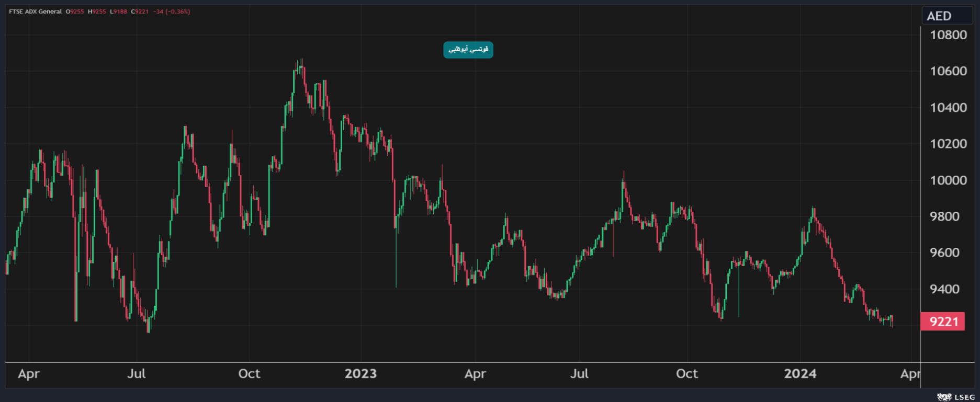Click the 2023 label on time axis
980x402 pixels.
(x=361, y=374)
